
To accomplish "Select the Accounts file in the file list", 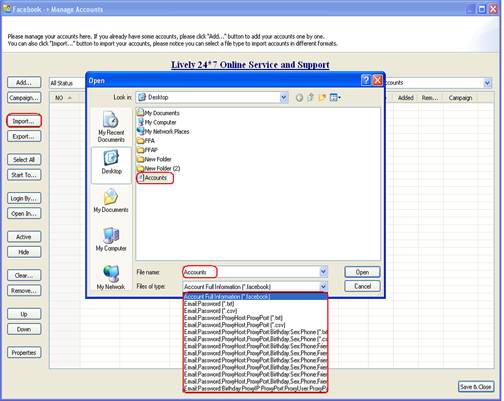I will [153, 178].
